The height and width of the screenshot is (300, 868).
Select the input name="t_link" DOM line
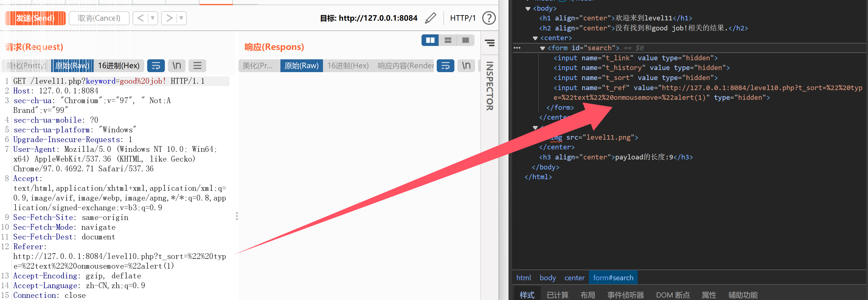[636, 58]
